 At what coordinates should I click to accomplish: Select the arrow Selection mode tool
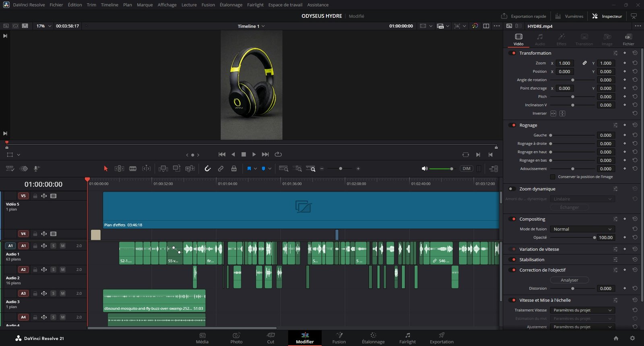pos(106,169)
